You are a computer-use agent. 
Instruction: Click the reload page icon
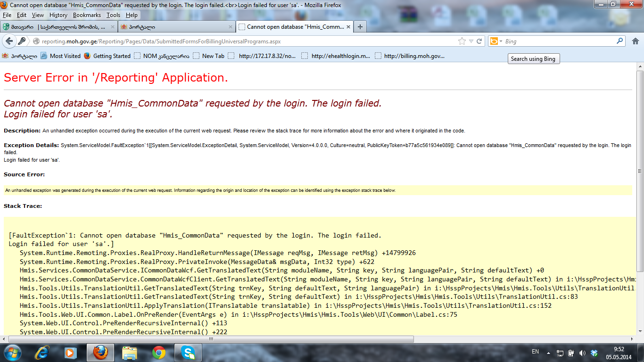[479, 41]
